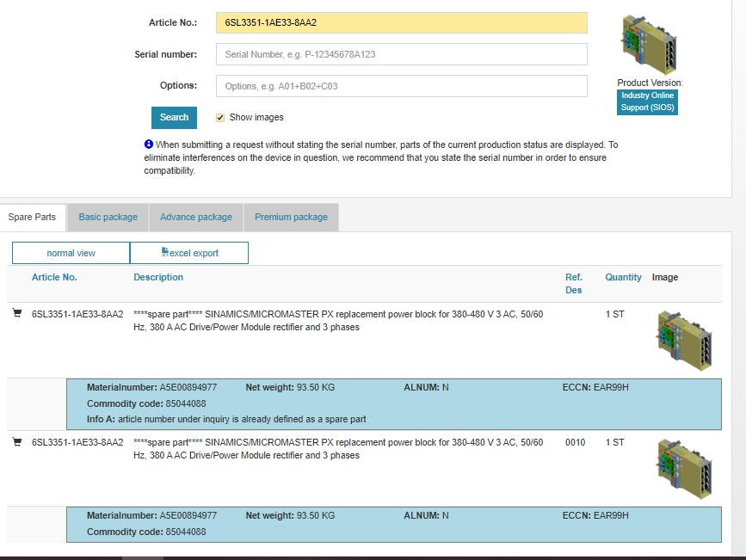The image size is (746, 560).
Task: Select article number 6SL3351-1AE33-8AA2 in first row
Action: pos(77,314)
